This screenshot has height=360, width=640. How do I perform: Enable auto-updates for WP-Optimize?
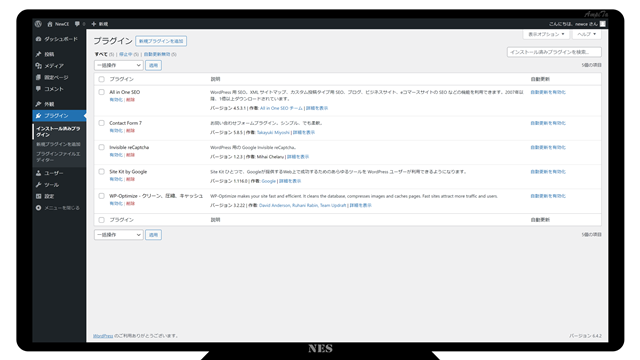[x=548, y=196]
